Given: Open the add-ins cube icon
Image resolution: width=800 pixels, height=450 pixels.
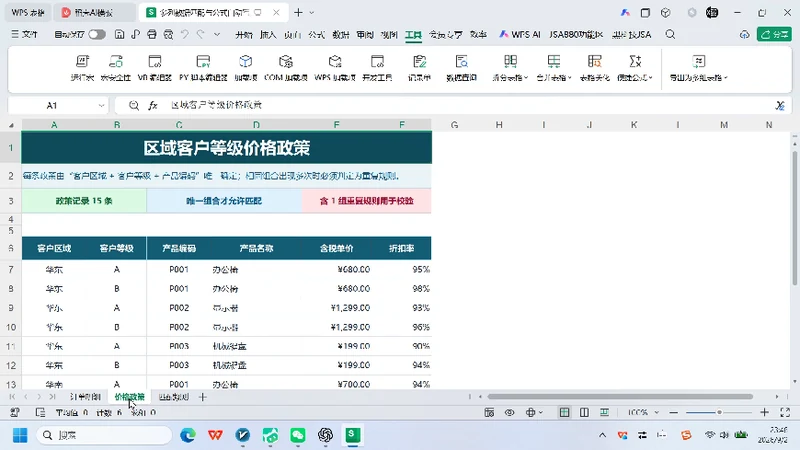Looking at the screenshot, I should point(245,67).
